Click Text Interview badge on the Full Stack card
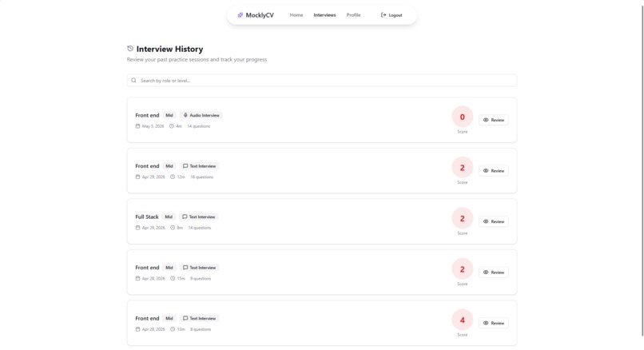644x350 pixels. (199, 217)
